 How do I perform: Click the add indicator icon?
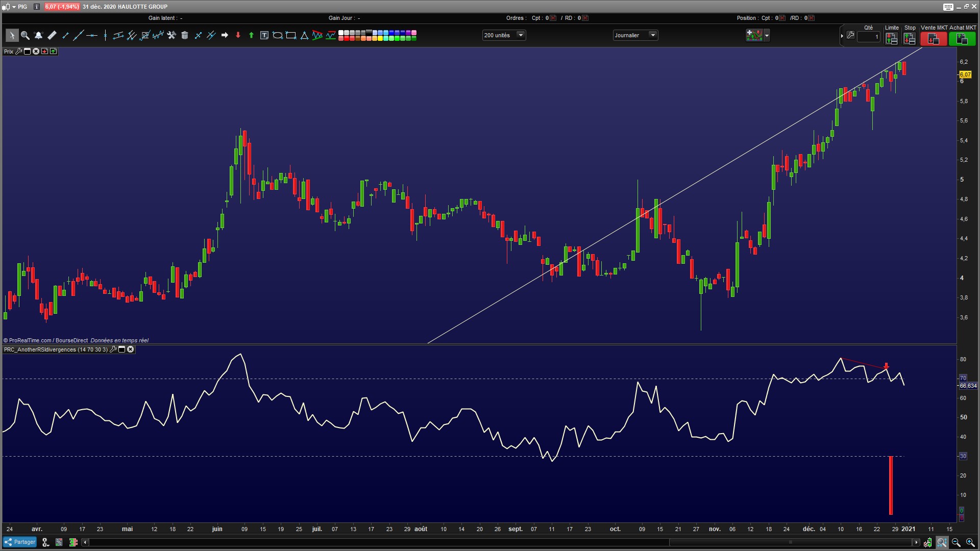click(754, 35)
